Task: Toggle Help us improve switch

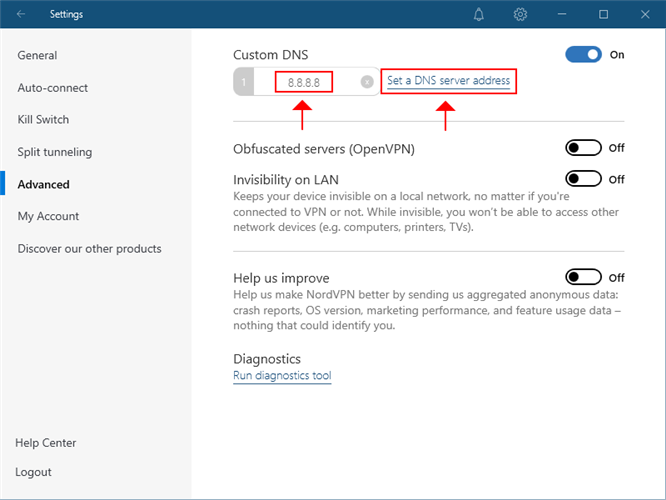Action: [583, 277]
